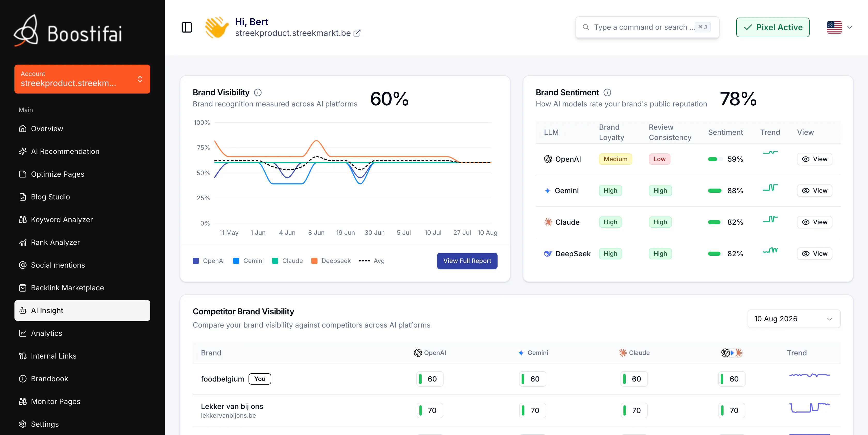
Task: Focus the command search field
Action: (x=647, y=27)
